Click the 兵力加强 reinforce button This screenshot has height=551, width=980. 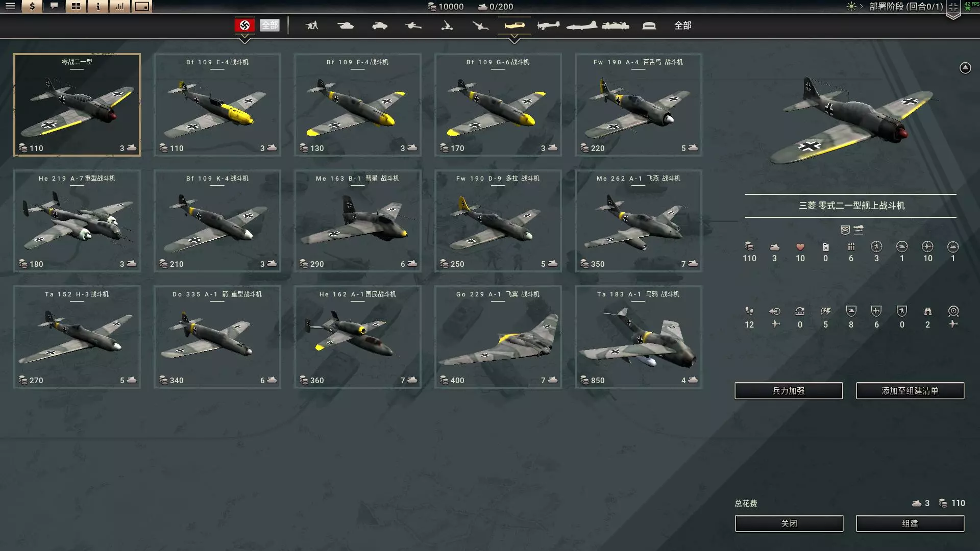point(788,391)
